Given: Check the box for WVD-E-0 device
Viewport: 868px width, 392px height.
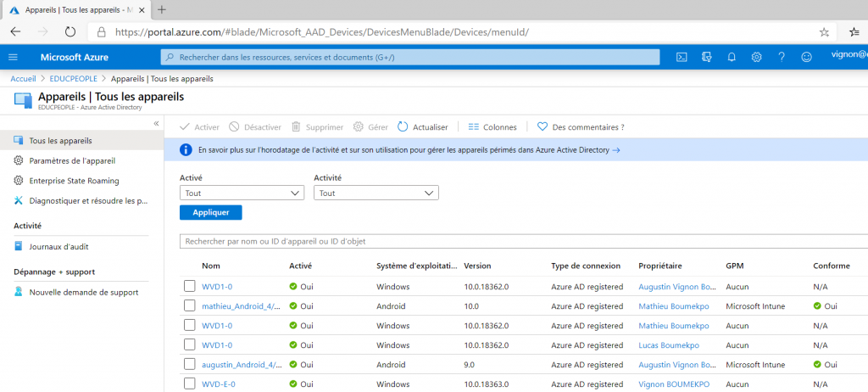Looking at the screenshot, I should tap(190, 384).
